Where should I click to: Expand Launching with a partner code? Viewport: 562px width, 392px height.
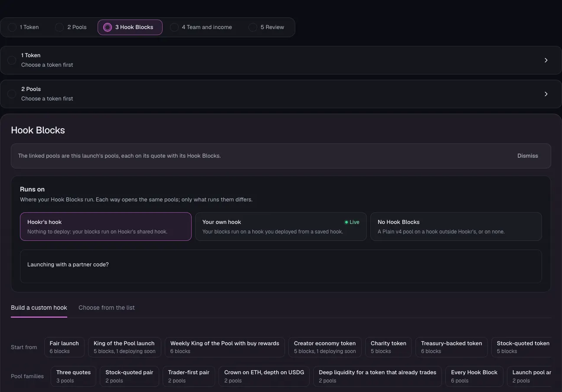coord(281,266)
